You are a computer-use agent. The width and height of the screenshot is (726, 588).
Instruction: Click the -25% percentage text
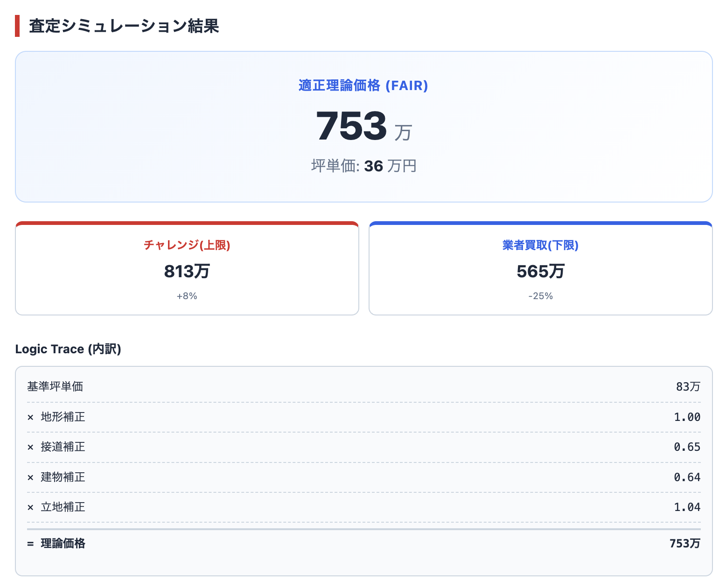click(x=540, y=296)
